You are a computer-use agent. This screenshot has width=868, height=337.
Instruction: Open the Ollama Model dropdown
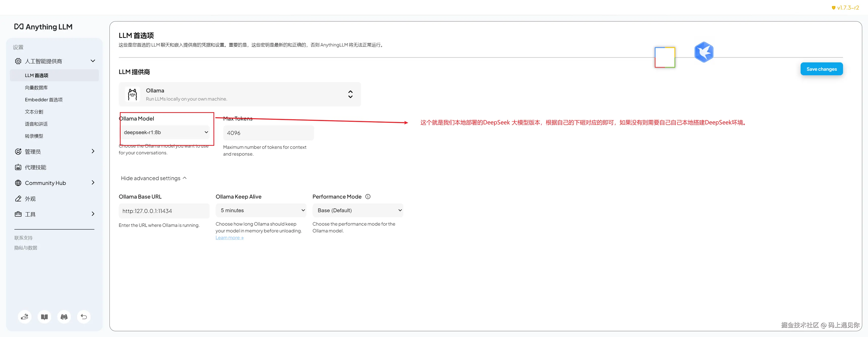(x=165, y=132)
